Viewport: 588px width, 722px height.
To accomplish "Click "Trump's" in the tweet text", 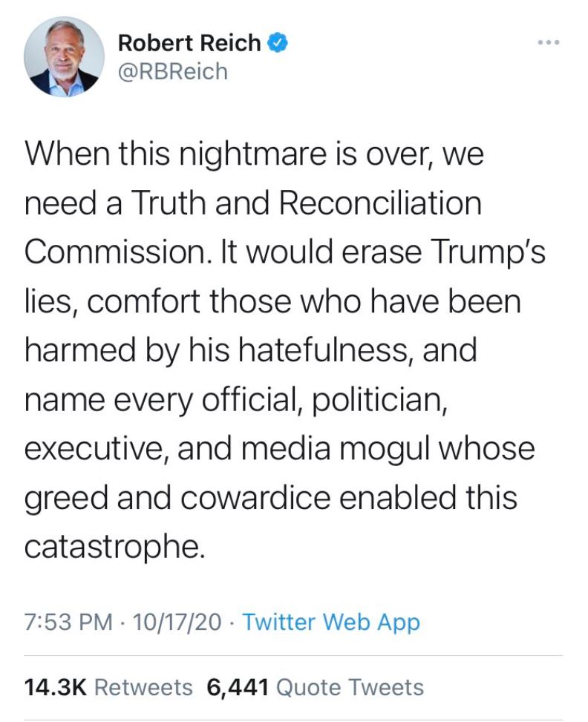I will [485, 252].
